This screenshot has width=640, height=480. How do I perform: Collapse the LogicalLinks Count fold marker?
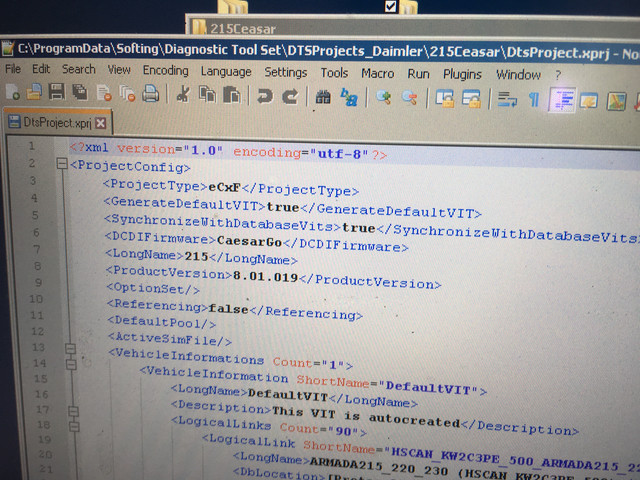73,411
